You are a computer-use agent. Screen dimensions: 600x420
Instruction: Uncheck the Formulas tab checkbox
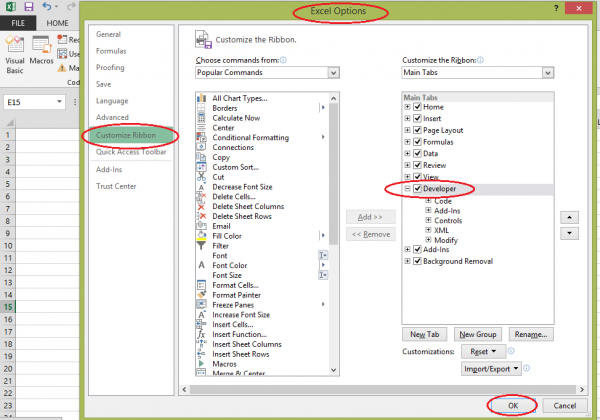417,142
